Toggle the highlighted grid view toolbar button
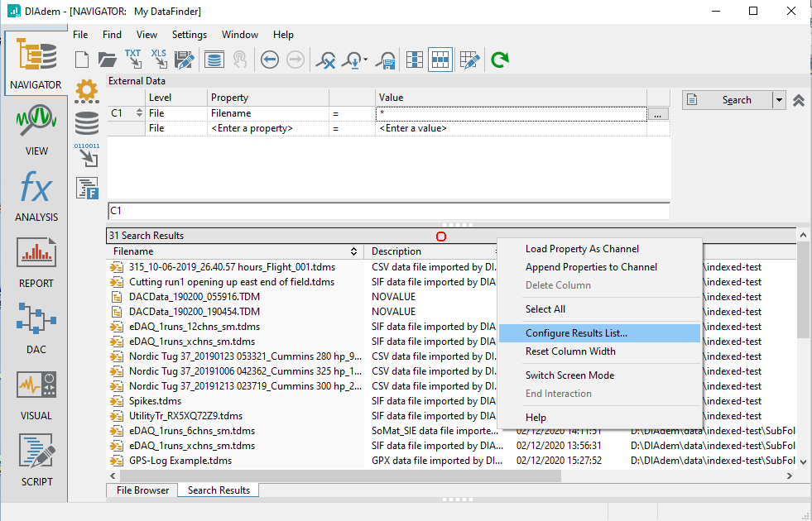 tap(440, 60)
